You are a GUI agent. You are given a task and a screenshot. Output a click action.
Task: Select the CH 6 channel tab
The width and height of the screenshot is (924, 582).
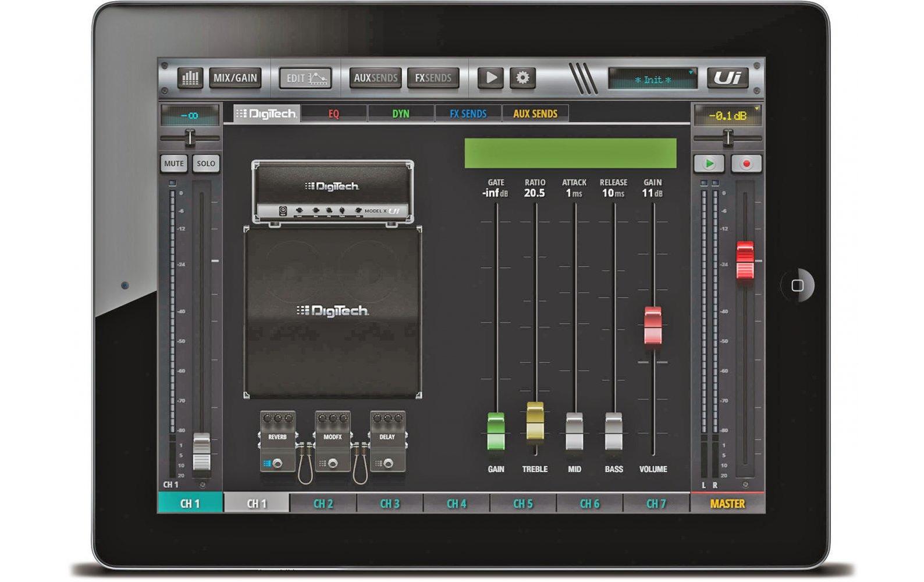(590, 503)
